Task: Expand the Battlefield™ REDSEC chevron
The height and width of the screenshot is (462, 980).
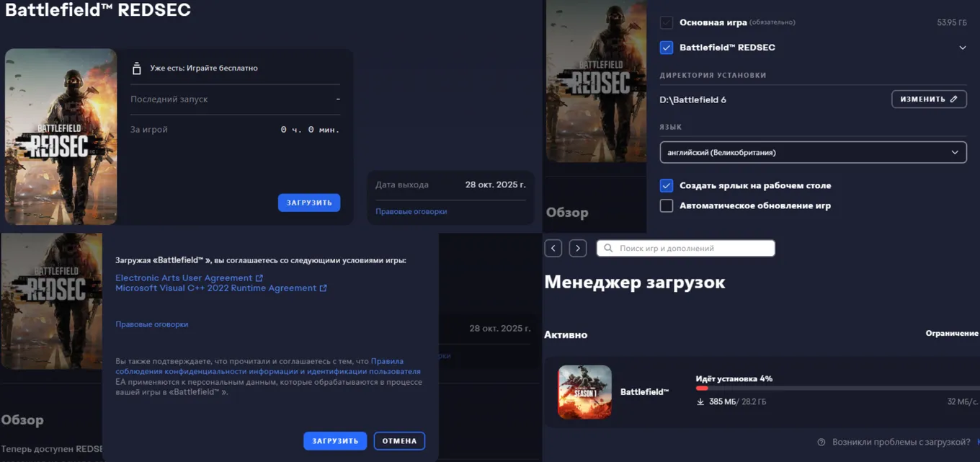Action: [x=963, y=48]
